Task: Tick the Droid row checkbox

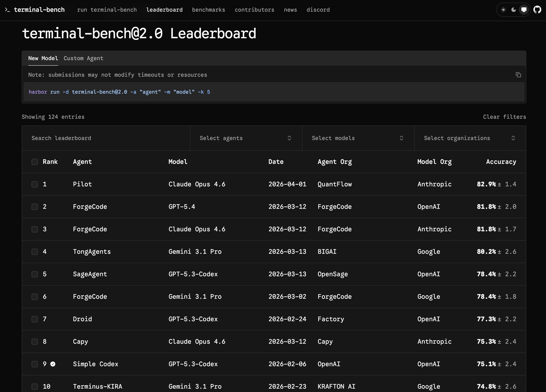Action: (x=35, y=319)
